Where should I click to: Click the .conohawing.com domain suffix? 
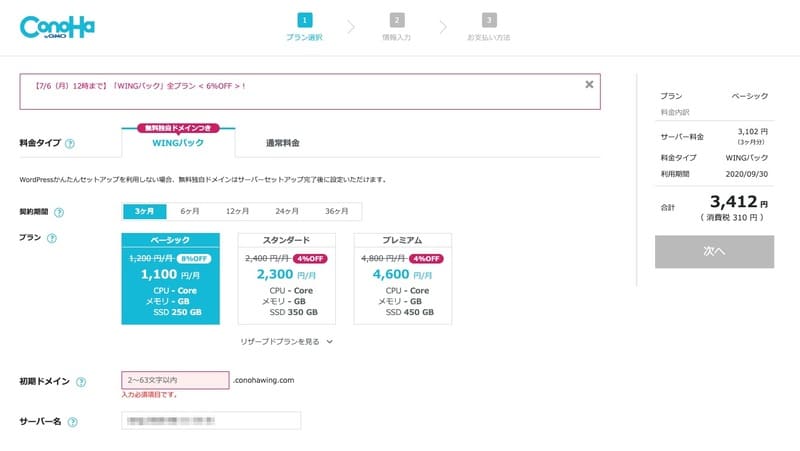(263, 380)
